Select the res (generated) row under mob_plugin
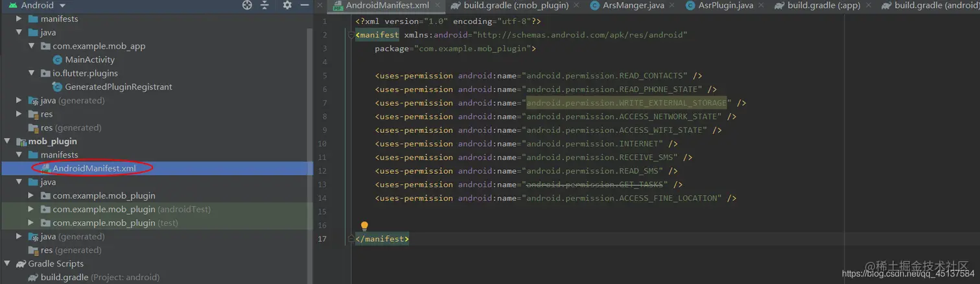The image size is (980, 284). (x=71, y=250)
